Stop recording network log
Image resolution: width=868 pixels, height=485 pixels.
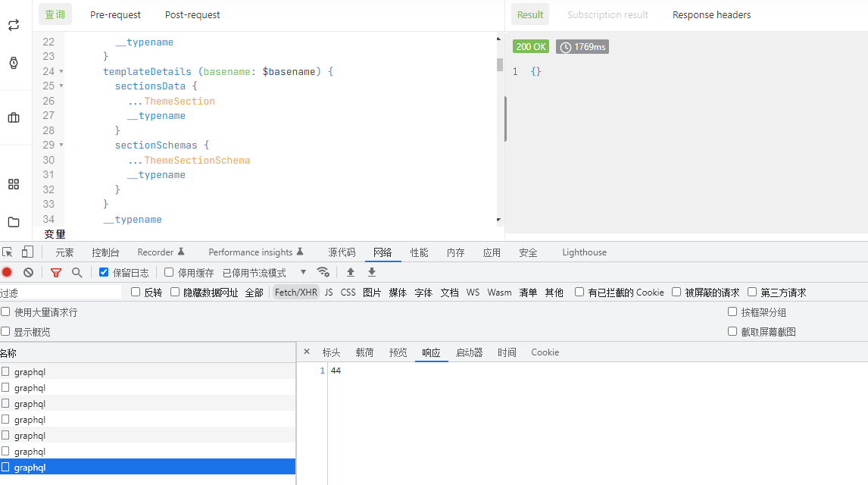point(7,272)
